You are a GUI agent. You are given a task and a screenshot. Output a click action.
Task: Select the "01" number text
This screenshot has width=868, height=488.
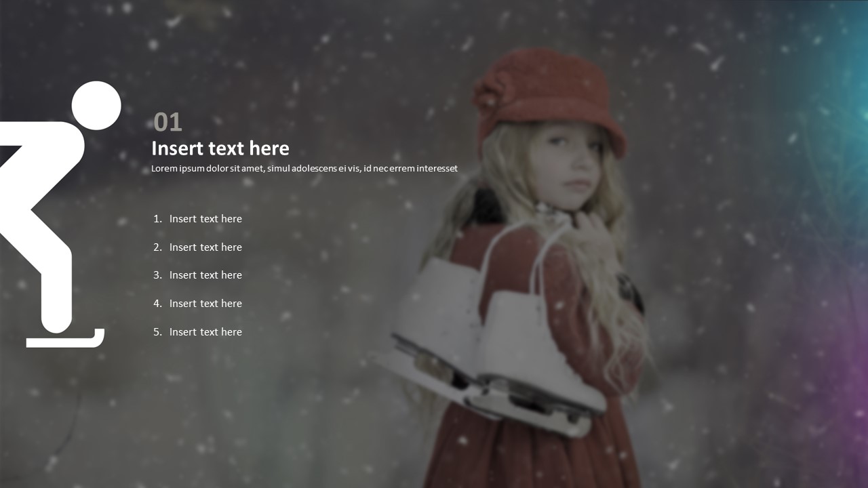(168, 123)
